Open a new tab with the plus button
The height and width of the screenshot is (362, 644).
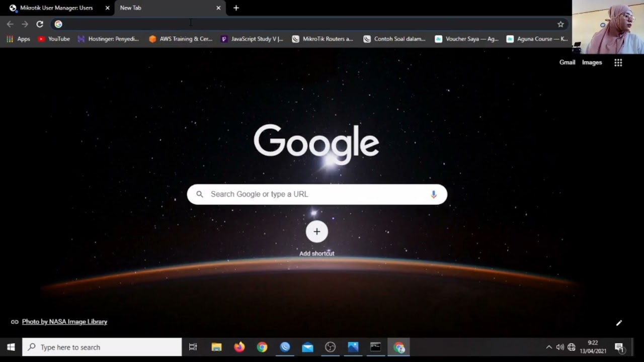pos(236,8)
